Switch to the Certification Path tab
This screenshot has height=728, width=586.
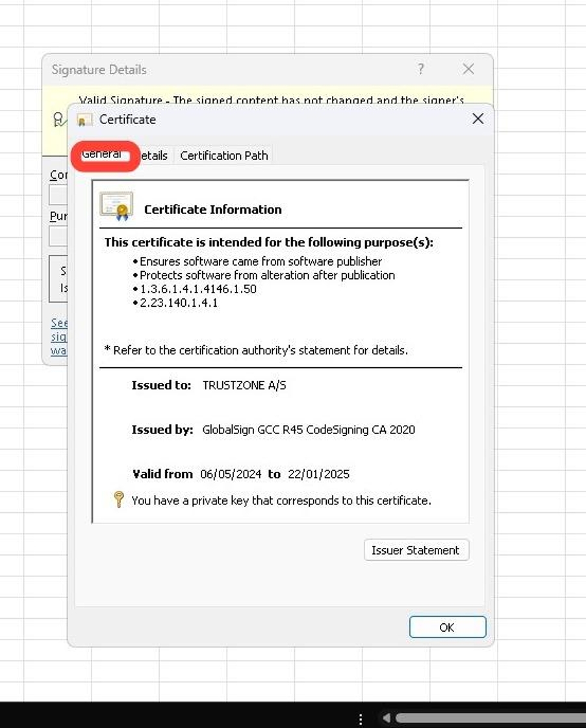click(223, 155)
